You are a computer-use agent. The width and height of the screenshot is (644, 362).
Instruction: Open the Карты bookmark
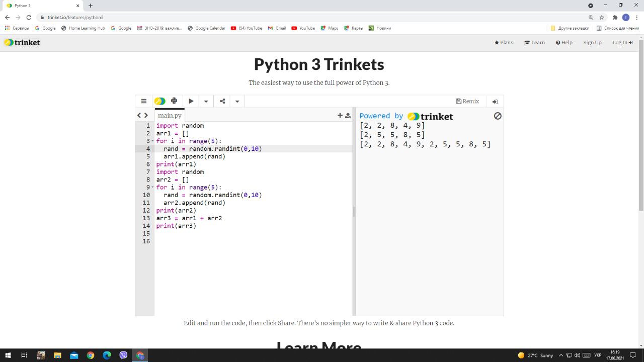pyautogui.click(x=354, y=28)
